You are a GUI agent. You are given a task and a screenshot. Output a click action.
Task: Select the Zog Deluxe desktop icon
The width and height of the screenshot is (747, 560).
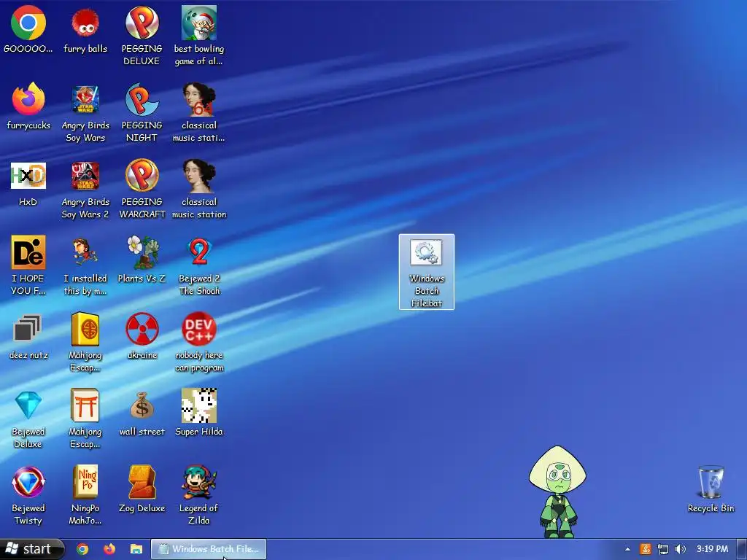point(142,489)
